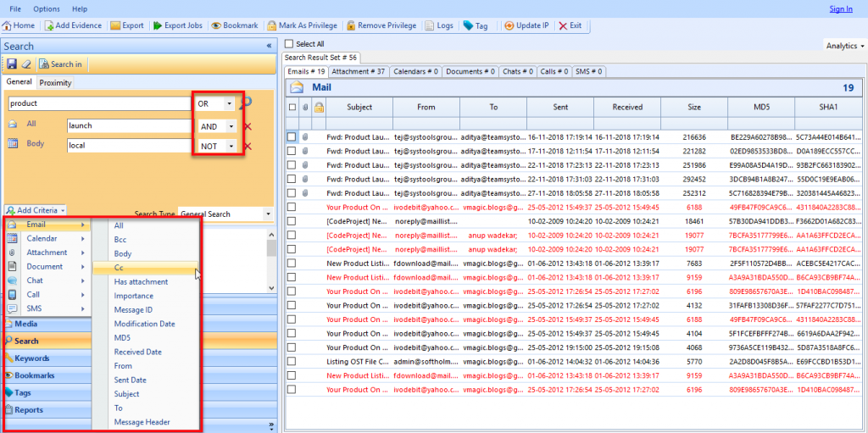Select Message Header criteria option

(x=142, y=422)
